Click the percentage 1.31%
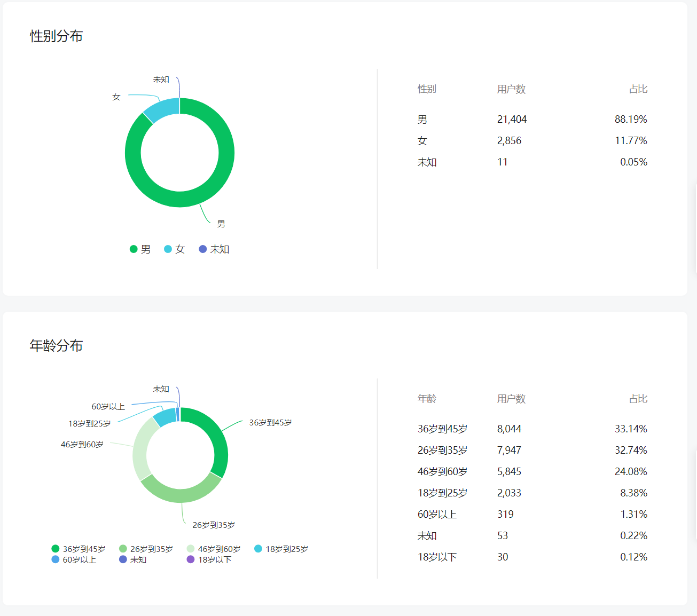Screen dimensions: 697x616 coord(633,515)
